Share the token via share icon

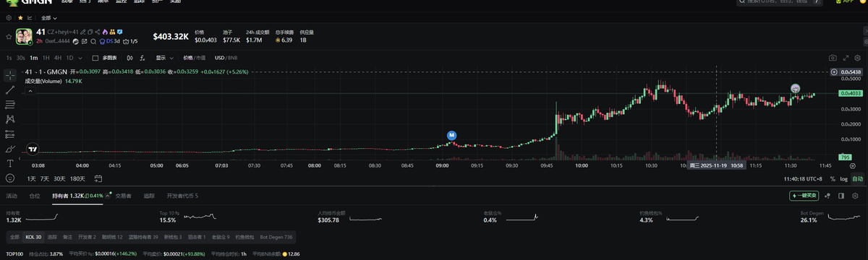98,32
